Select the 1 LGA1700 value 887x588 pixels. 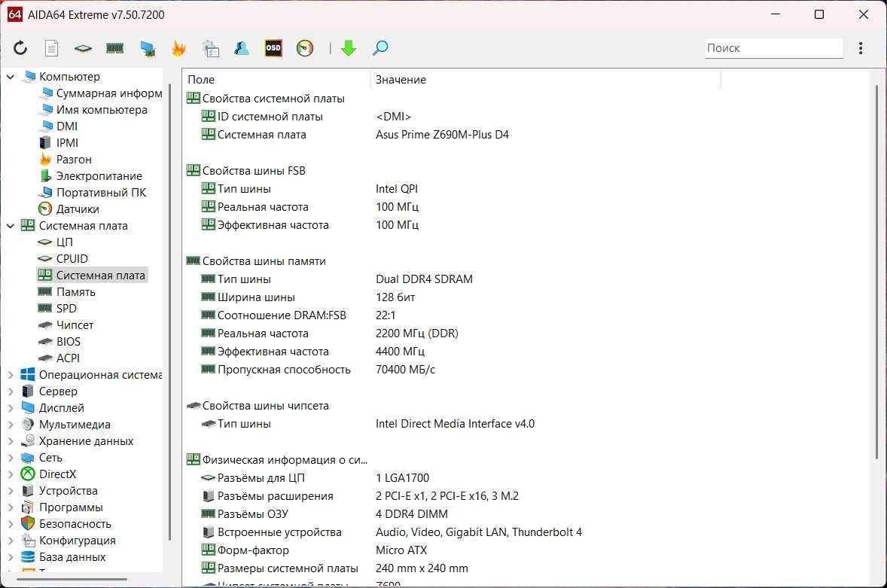click(x=402, y=478)
